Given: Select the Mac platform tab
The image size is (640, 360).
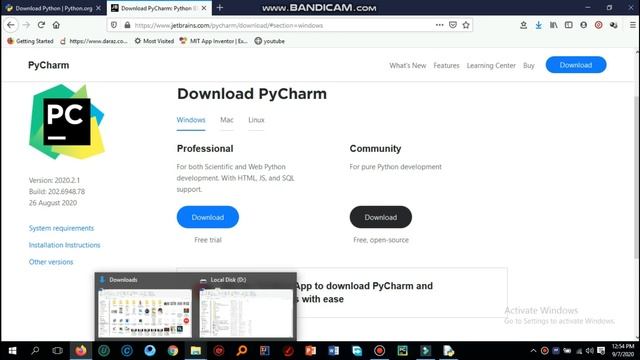Looking at the screenshot, I should click(227, 120).
